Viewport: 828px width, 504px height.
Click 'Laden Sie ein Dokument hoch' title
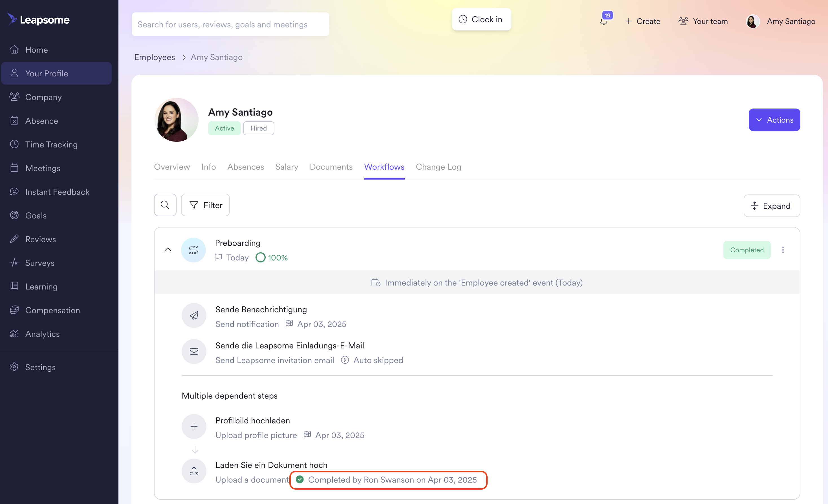click(271, 465)
